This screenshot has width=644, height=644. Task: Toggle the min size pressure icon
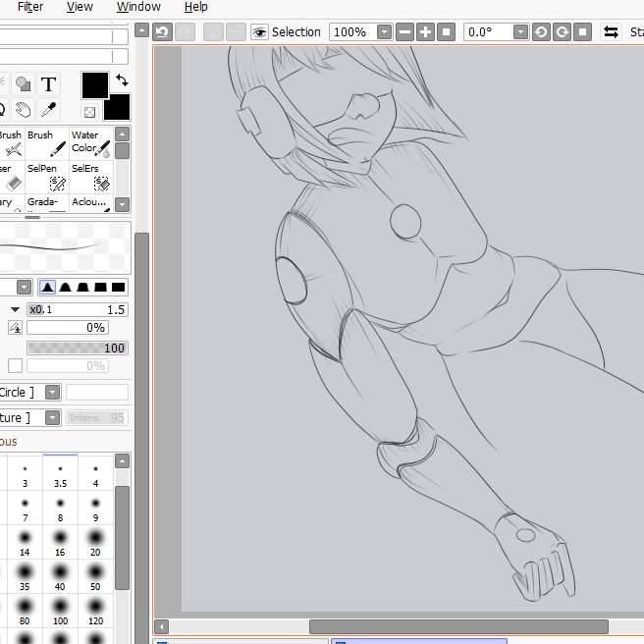pos(15,328)
